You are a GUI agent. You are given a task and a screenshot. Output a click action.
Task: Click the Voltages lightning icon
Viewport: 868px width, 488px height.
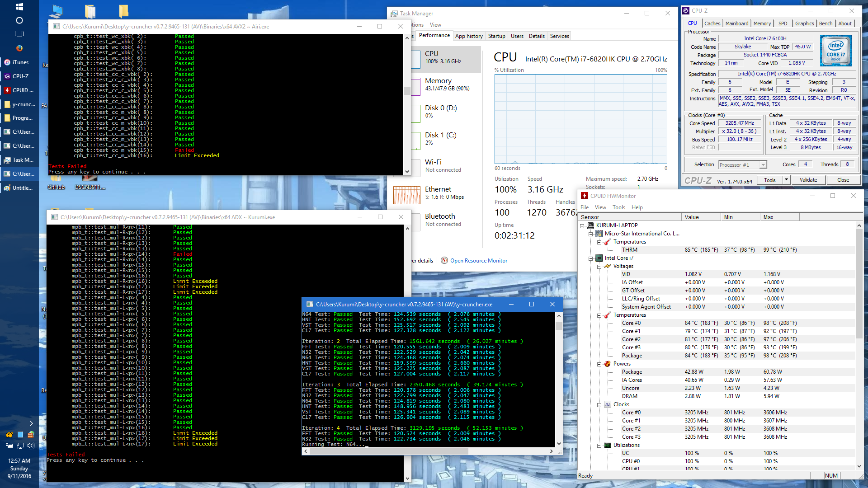click(607, 266)
